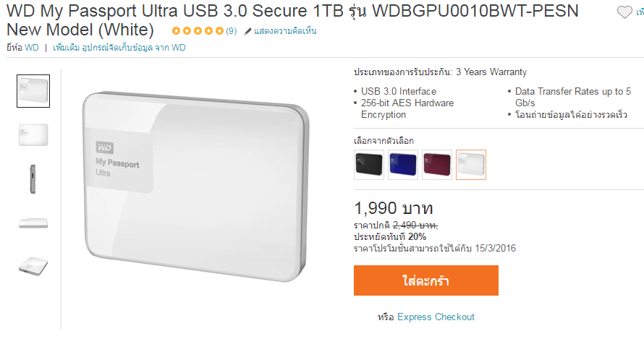The height and width of the screenshot is (339, 644).
Task: Select the second white drive thumbnail
Action: coord(33,135)
